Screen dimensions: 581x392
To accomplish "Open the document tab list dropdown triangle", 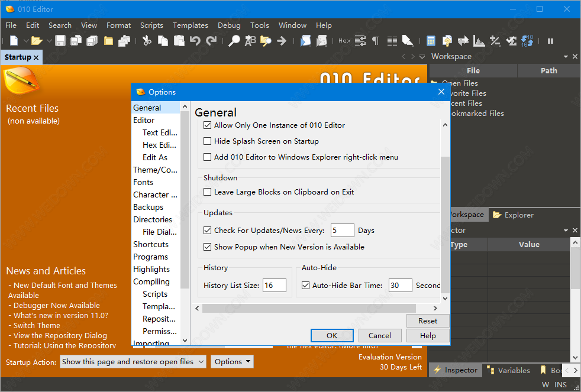I will 422,57.
